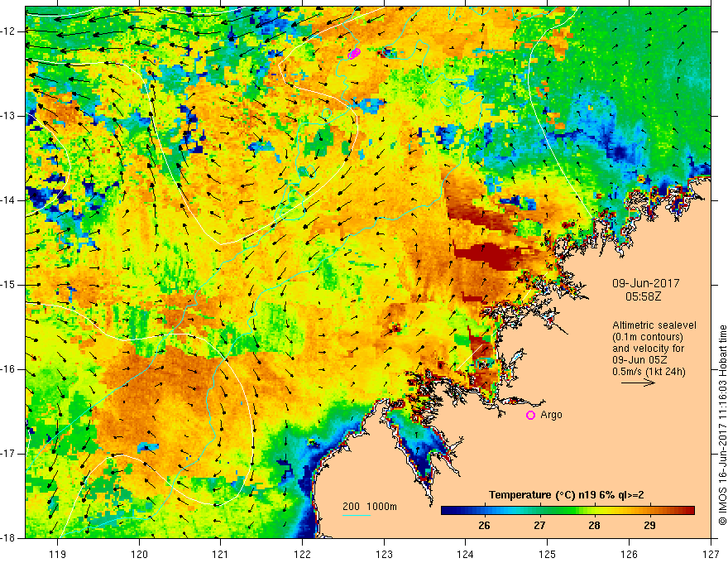Click the 'Temperature (°C) n19 6% ql>=2' title

tap(567, 495)
